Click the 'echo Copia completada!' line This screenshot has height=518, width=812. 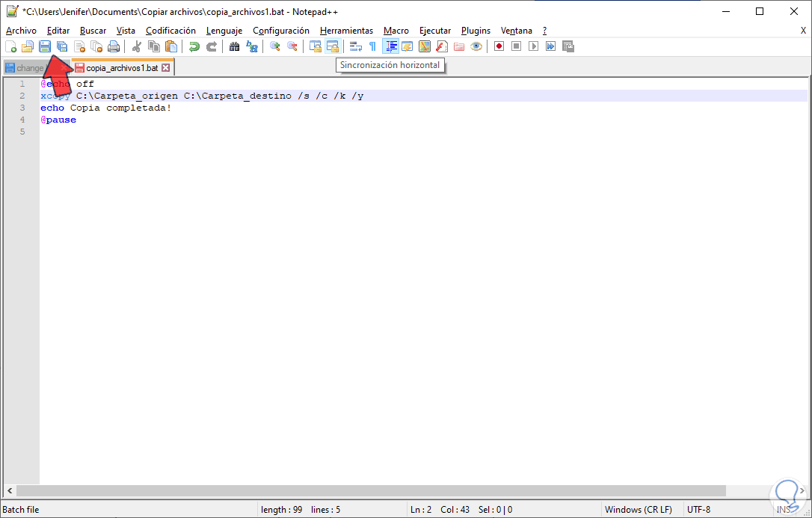[105, 108]
